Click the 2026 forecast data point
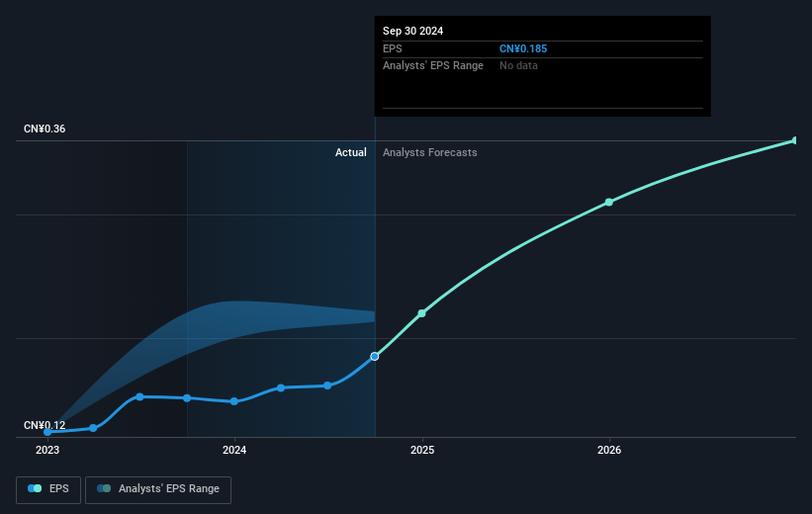The width and height of the screenshot is (812, 514). pos(609,203)
